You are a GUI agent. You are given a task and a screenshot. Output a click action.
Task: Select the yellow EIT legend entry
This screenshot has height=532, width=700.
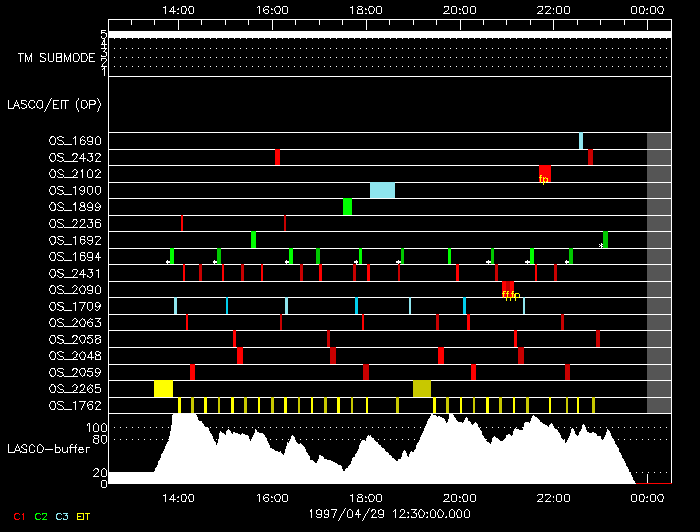84,516
